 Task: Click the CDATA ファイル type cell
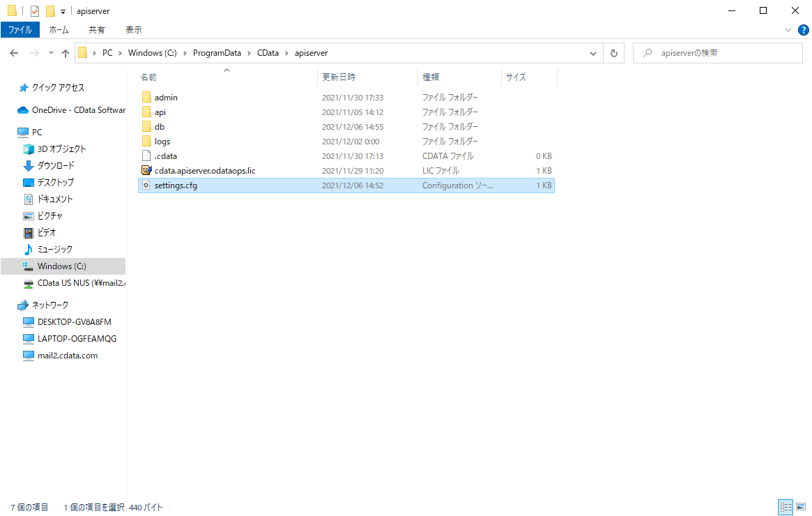pos(448,156)
